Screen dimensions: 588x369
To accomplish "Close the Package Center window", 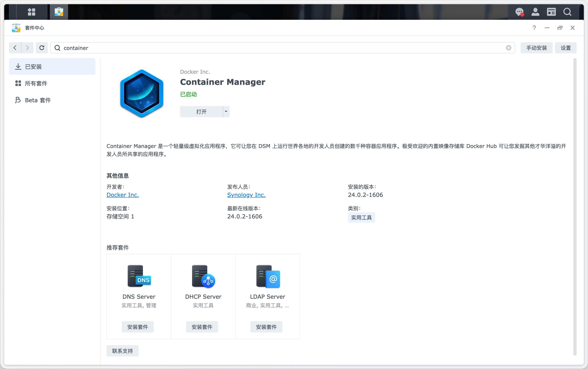I will [x=572, y=28].
